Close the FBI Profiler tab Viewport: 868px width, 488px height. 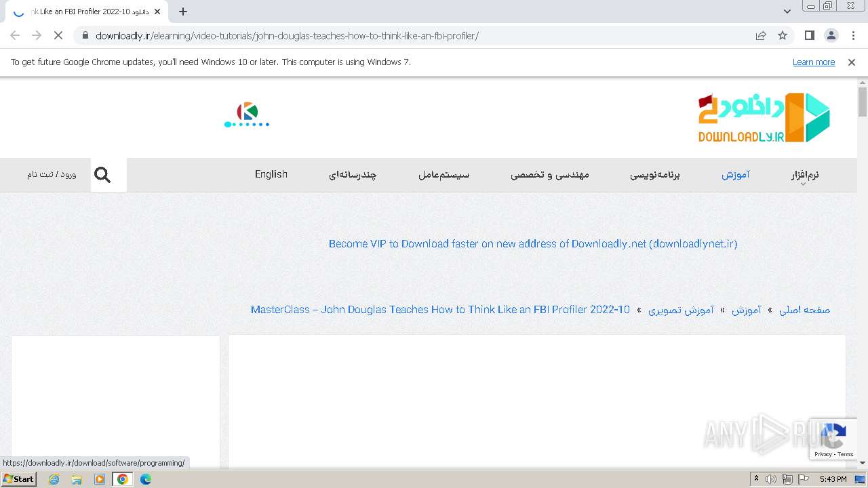pyautogui.click(x=157, y=12)
